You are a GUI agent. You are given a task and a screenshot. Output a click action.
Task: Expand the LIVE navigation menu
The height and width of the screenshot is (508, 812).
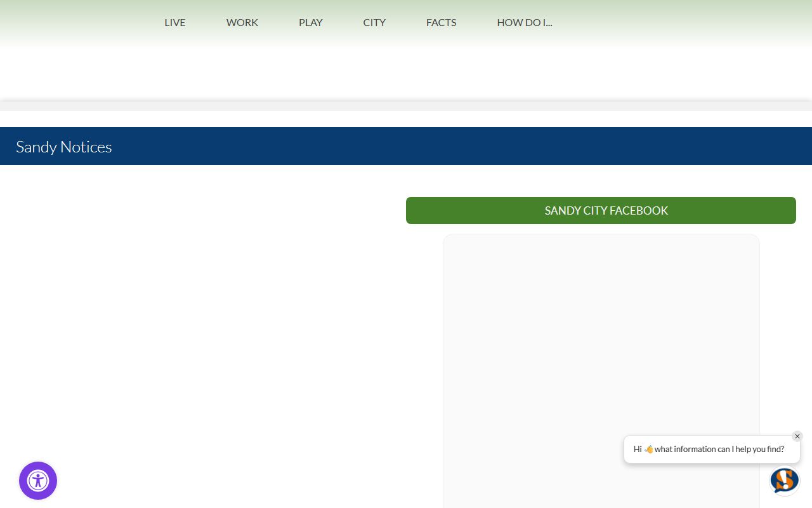pos(175,22)
